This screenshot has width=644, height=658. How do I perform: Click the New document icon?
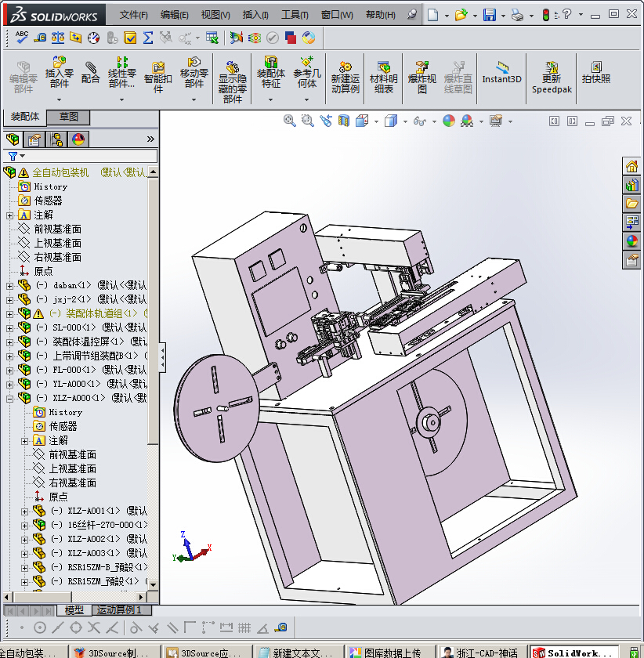coord(432,15)
